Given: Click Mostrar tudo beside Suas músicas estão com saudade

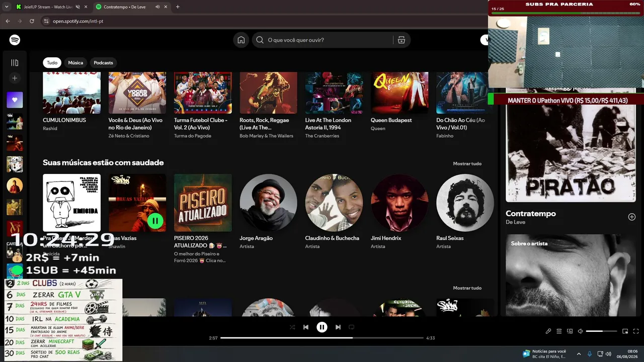Looking at the screenshot, I should click(467, 163).
